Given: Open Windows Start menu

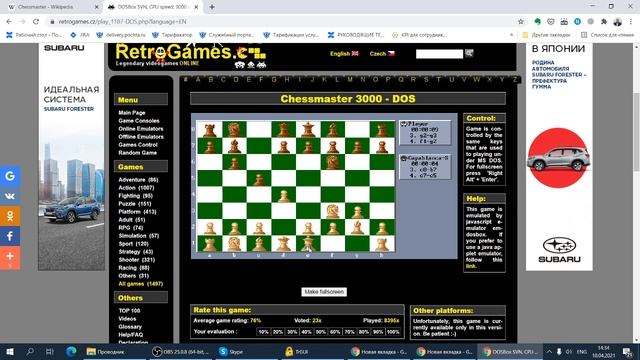Looking at the screenshot, I should [x=10, y=351].
